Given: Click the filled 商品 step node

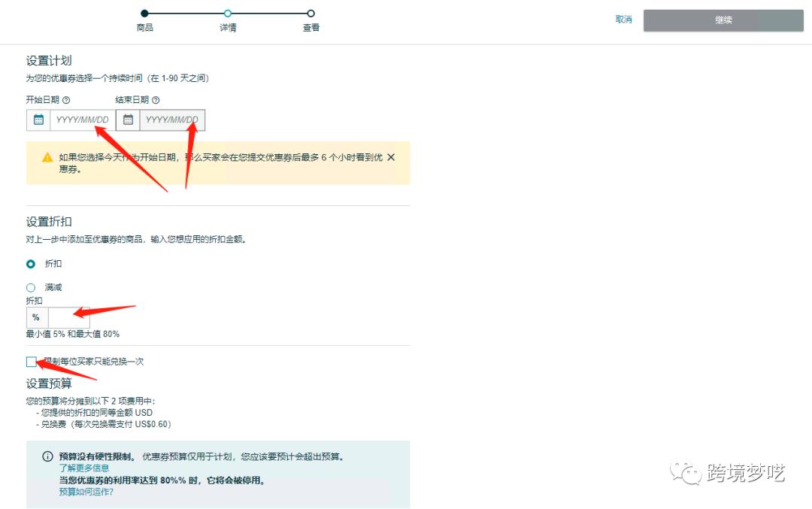Looking at the screenshot, I should pos(144,13).
